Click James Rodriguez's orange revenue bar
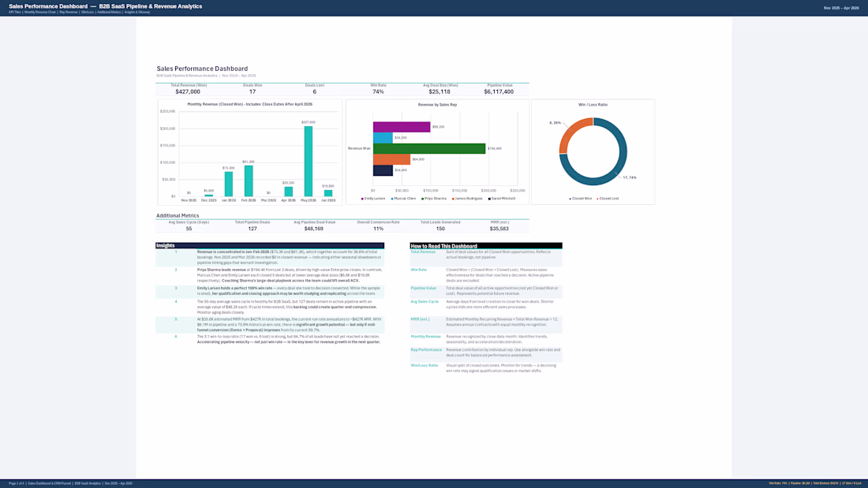Viewport: 868px width, 488px height. 391,159
